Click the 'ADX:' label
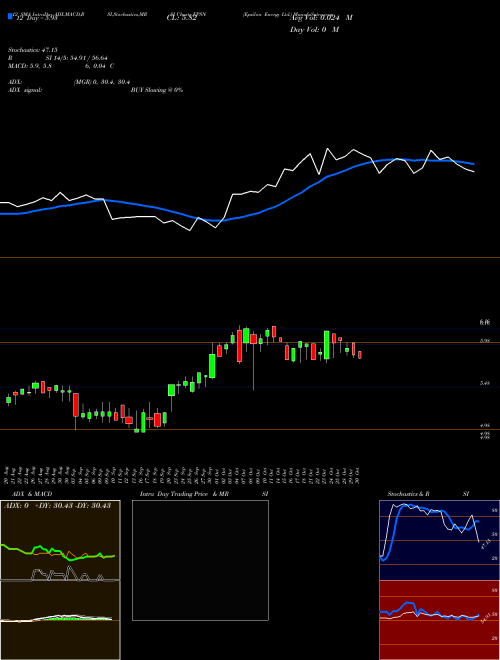This screenshot has height=660, width=500. (15, 82)
